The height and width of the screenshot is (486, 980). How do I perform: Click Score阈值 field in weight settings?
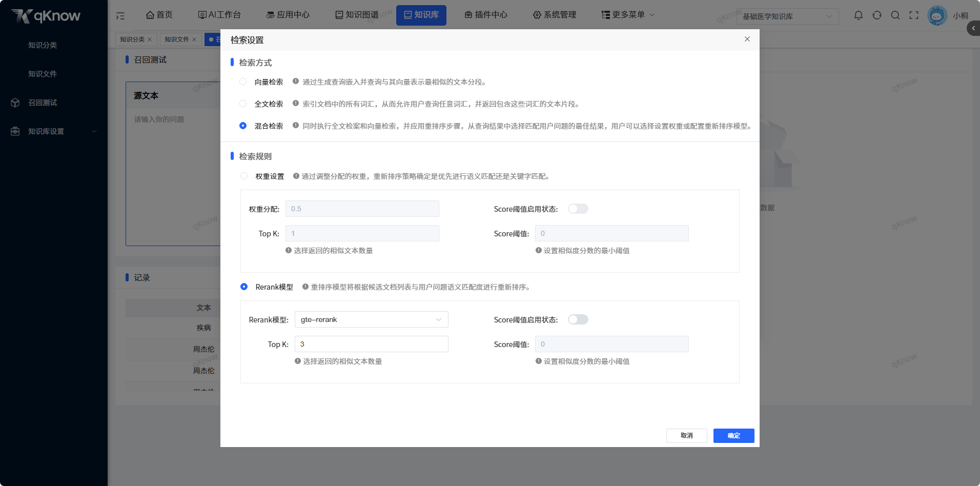tap(612, 233)
